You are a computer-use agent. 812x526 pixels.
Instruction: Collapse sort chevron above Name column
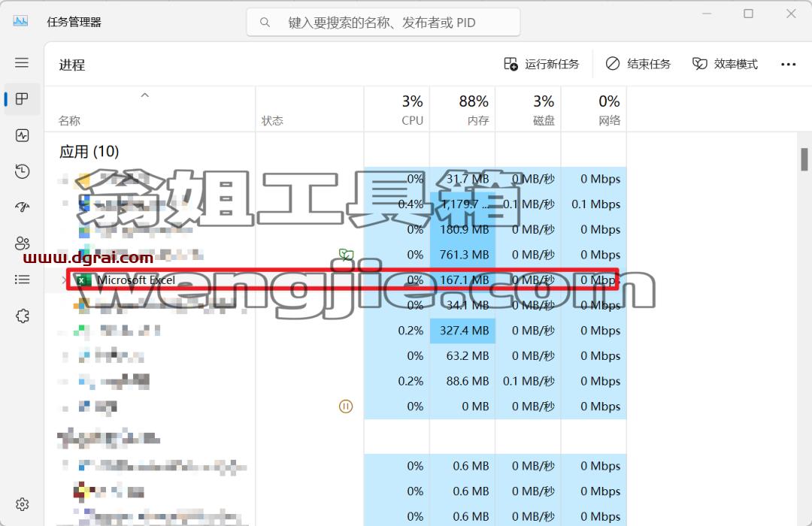(x=145, y=95)
